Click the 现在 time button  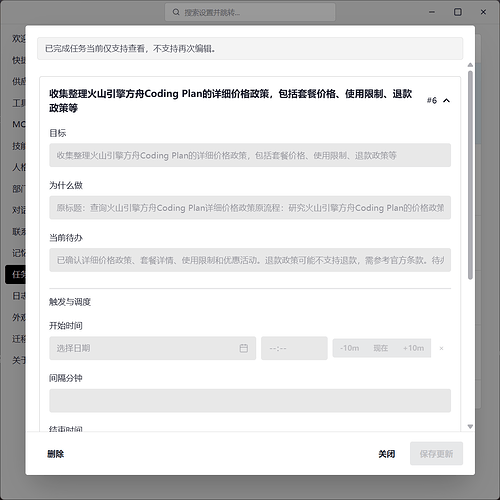pyautogui.click(x=381, y=348)
